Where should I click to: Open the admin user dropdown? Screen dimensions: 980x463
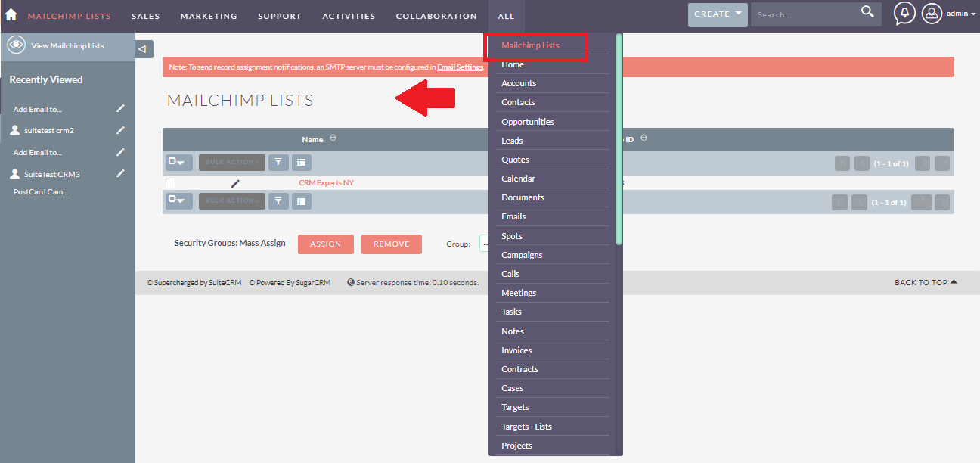[x=961, y=14]
